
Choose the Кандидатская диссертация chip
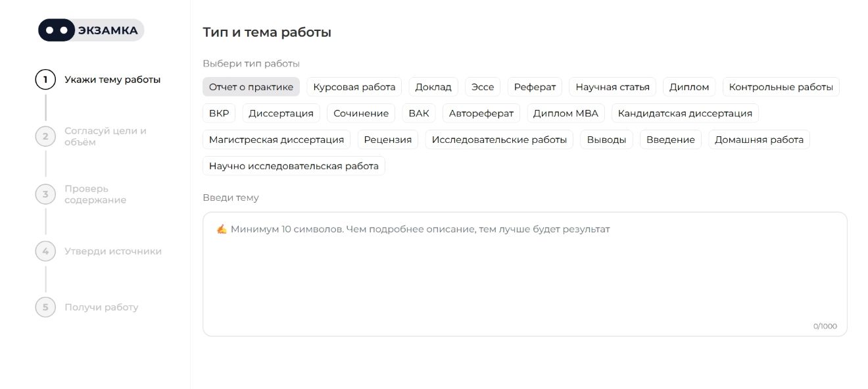[684, 113]
